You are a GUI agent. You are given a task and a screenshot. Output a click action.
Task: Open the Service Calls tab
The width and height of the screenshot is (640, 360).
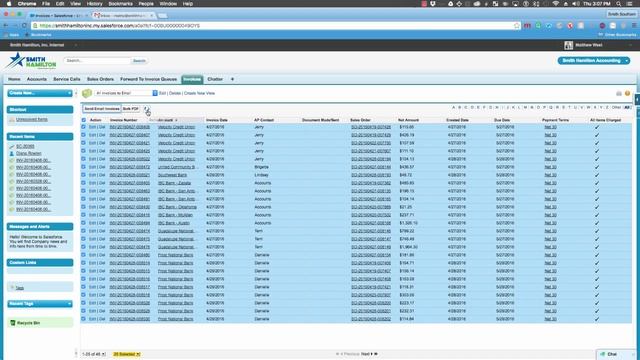point(67,79)
